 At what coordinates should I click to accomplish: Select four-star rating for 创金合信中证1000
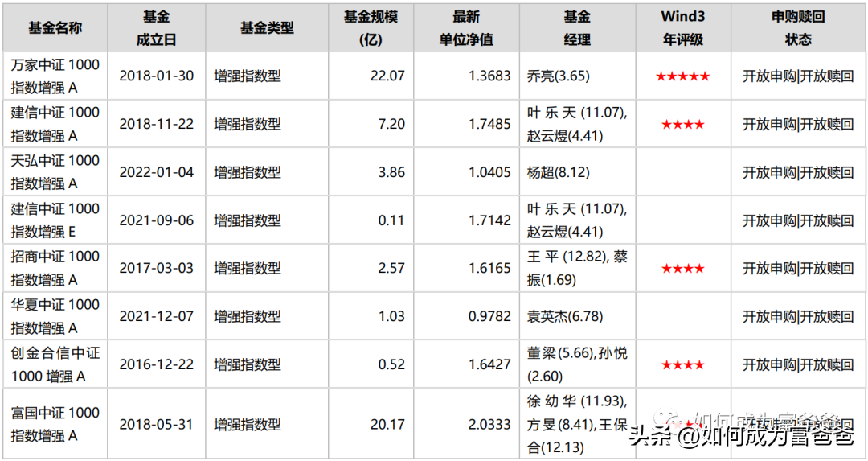click(x=682, y=365)
